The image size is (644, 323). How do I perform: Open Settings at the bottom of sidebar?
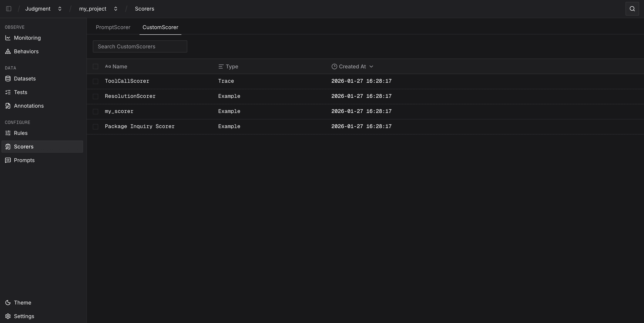[x=24, y=316]
